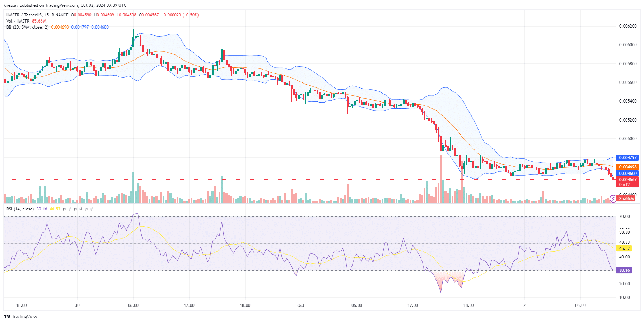Click the lightning bolt icon near the volume tag
Image resolution: width=644 pixels, height=323 pixels.
(613, 198)
